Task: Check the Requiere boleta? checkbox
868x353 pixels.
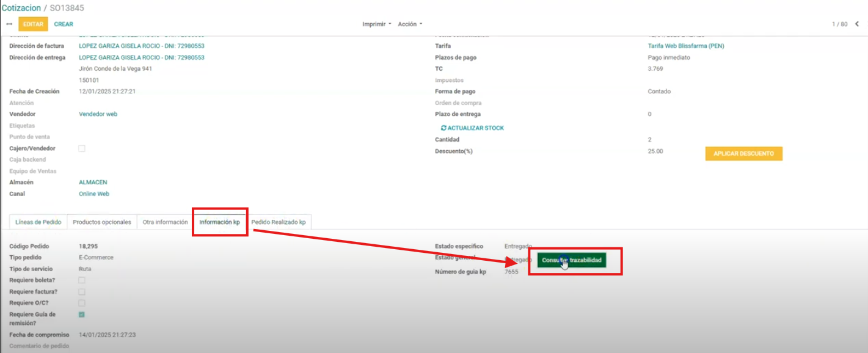Action: click(x=82, y=280)
